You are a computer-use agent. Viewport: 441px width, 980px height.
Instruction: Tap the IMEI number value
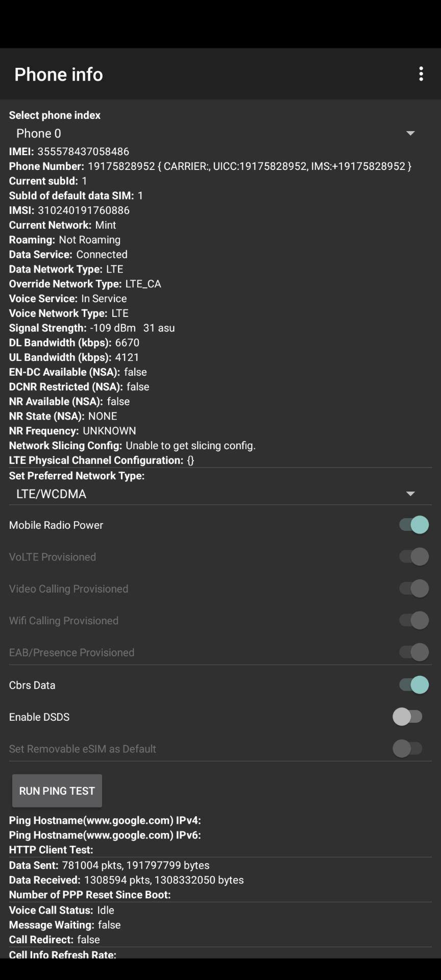tap(83, 152)
